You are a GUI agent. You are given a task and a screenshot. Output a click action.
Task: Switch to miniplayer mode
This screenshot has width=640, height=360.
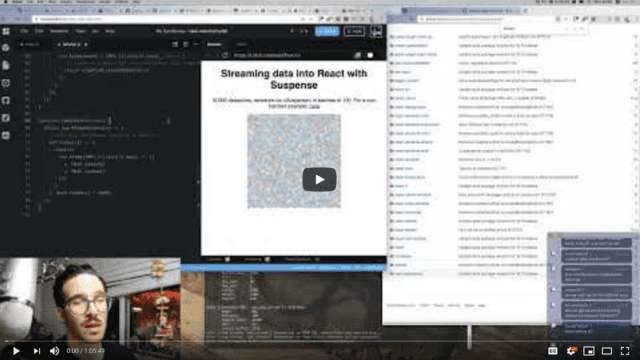click(x=589, y=351)
